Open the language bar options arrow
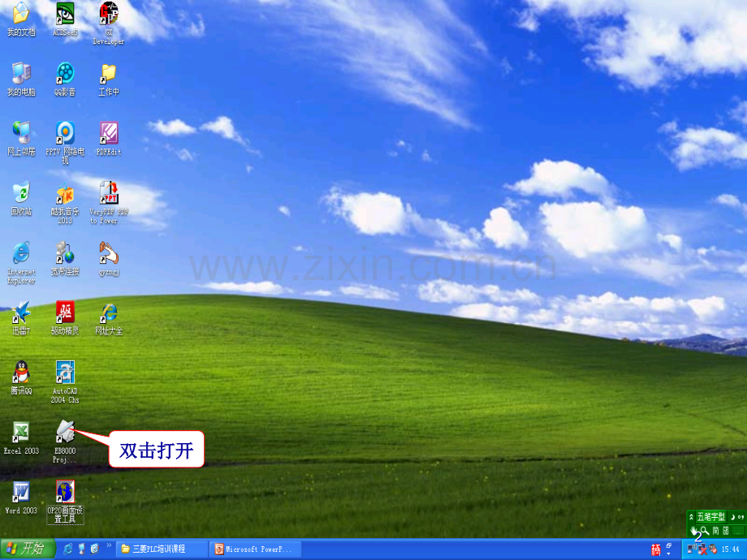This screenshot has width=747, height=560. point(668,554)
